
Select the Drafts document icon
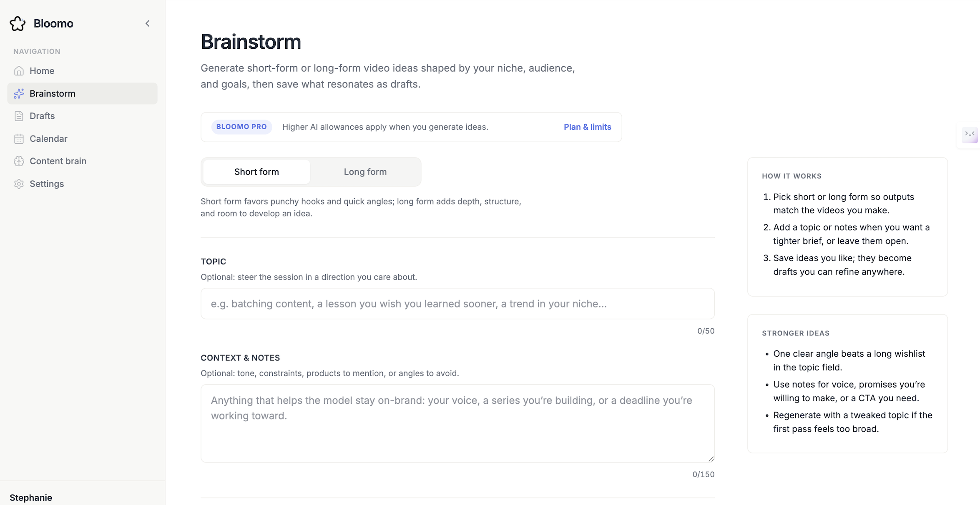[x=19, y=116]
